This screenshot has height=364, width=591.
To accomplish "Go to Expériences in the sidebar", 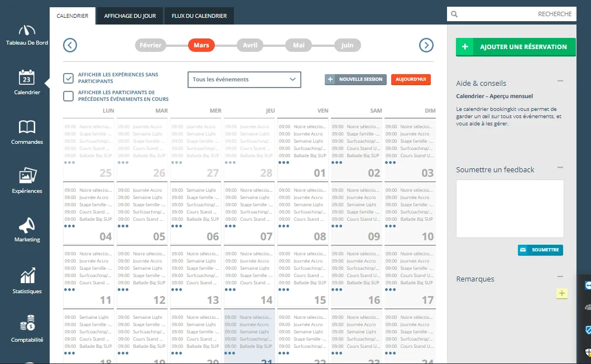I will click(27, 181).
